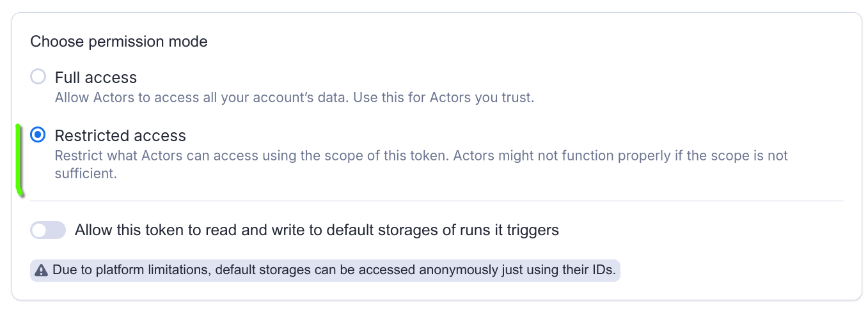
Task: Click "just using their IDs" in the warning
Action: point(555,270)
